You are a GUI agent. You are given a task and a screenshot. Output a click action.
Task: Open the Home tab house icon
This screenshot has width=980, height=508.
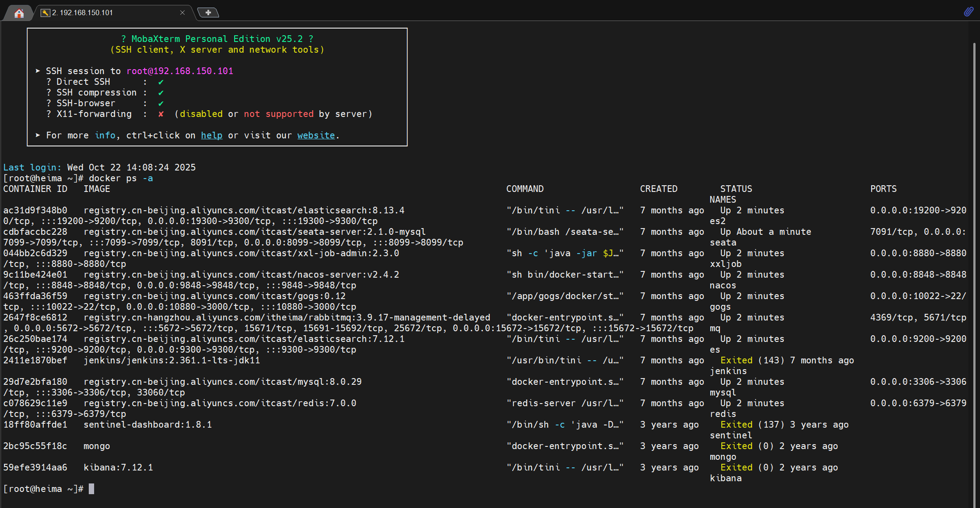[19, 13]
